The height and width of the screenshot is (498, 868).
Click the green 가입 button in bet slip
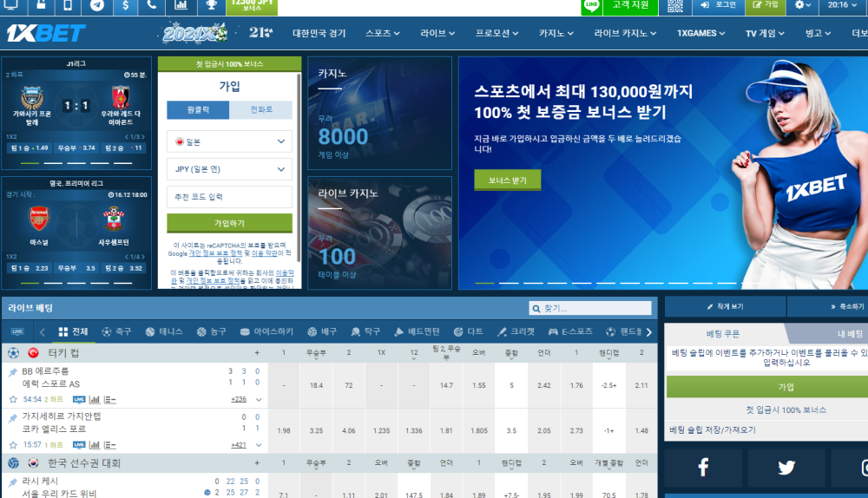pos(767,387)
